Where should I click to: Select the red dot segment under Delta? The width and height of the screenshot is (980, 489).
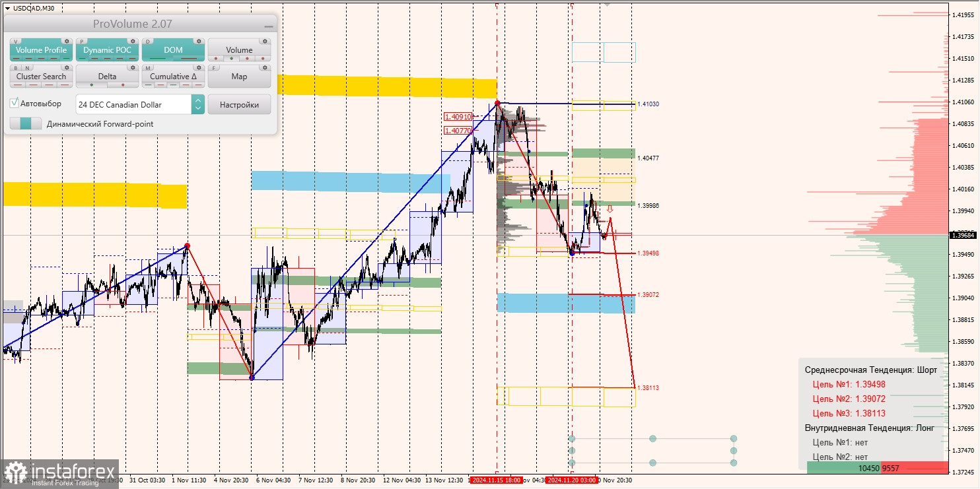click(x=123, y=85)
